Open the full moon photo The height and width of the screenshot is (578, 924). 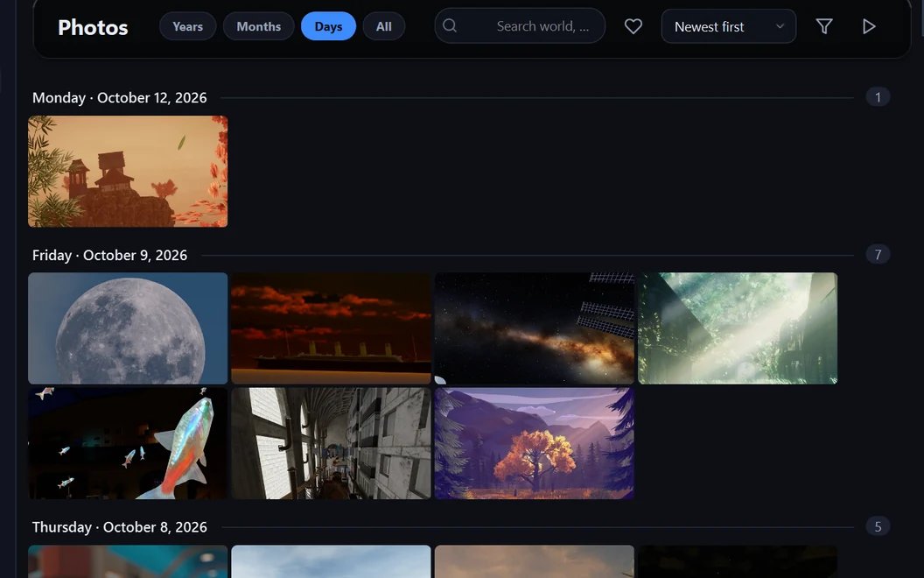pyautogui.click(x=128, y=328)
